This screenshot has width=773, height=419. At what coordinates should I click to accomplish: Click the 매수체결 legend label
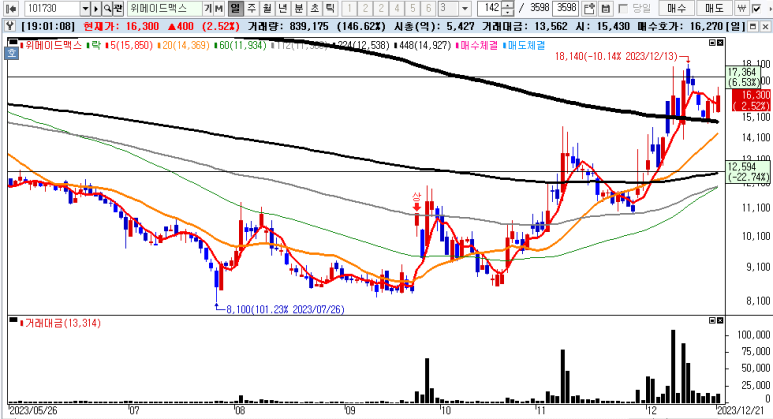point(478,46)
